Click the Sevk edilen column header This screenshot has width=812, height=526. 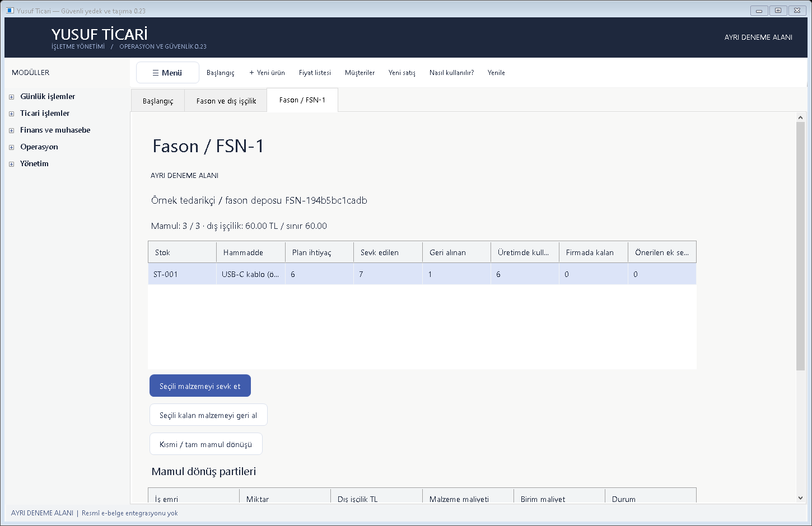tap(388, 252)
